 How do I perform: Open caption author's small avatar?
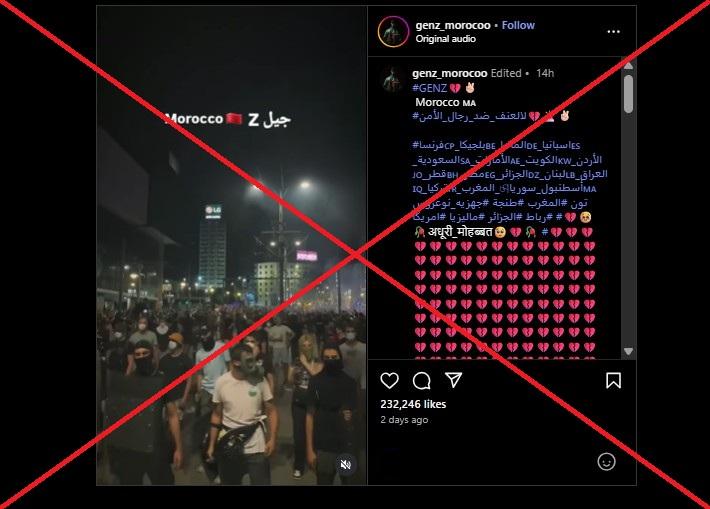coord(393,80)
